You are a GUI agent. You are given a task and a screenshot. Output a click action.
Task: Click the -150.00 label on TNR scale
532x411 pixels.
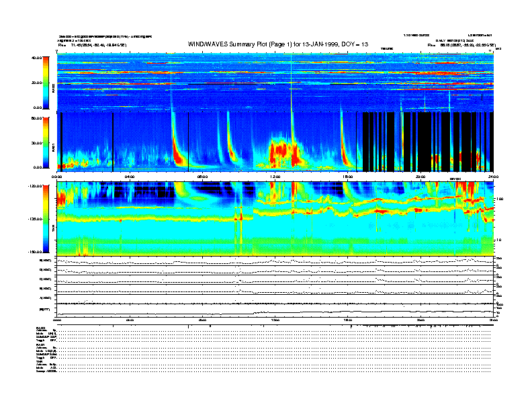click(x=35, y=252)
